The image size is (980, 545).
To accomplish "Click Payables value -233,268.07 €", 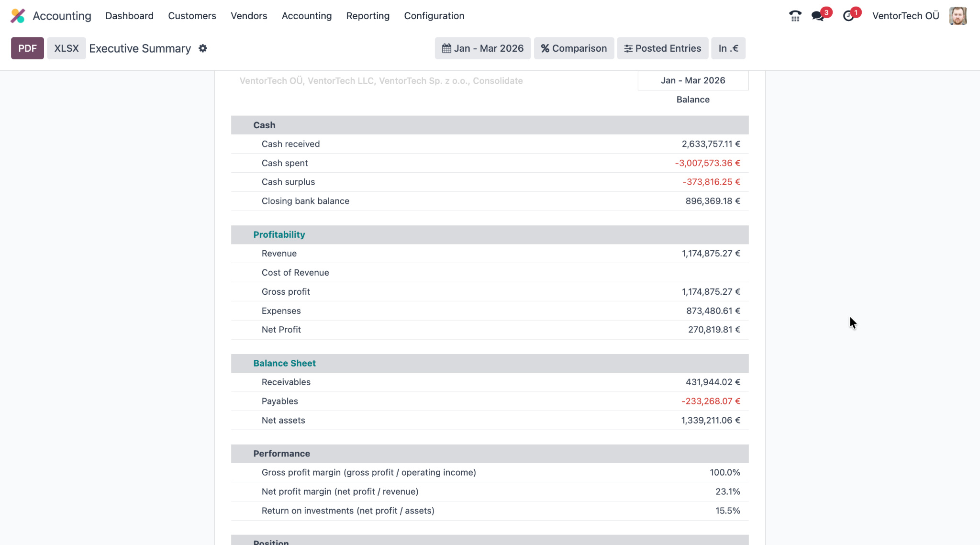I will point(711,401).
